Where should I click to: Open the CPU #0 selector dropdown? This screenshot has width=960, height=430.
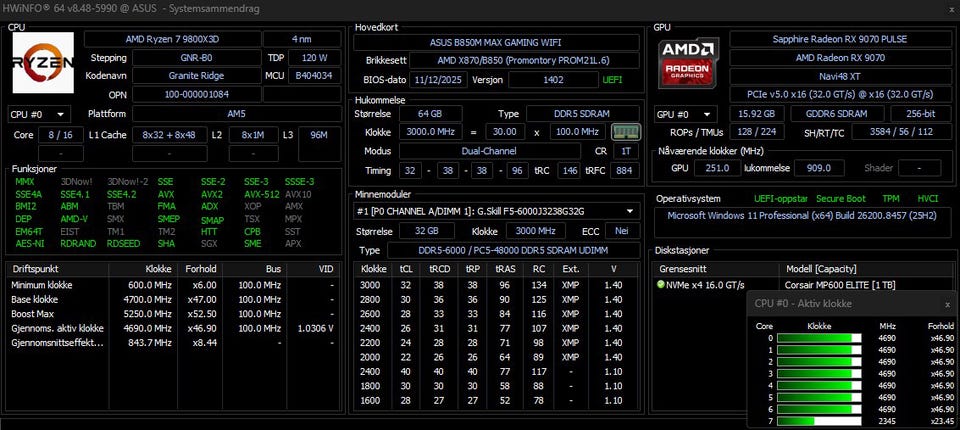click(x=39, y=114)
